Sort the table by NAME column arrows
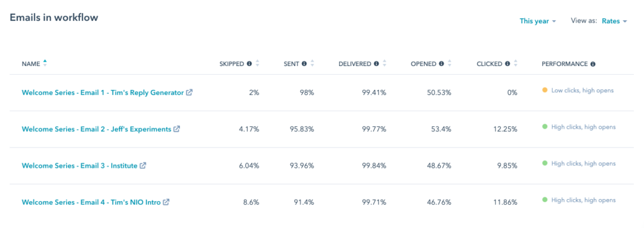644x228 pixels. 45,63
